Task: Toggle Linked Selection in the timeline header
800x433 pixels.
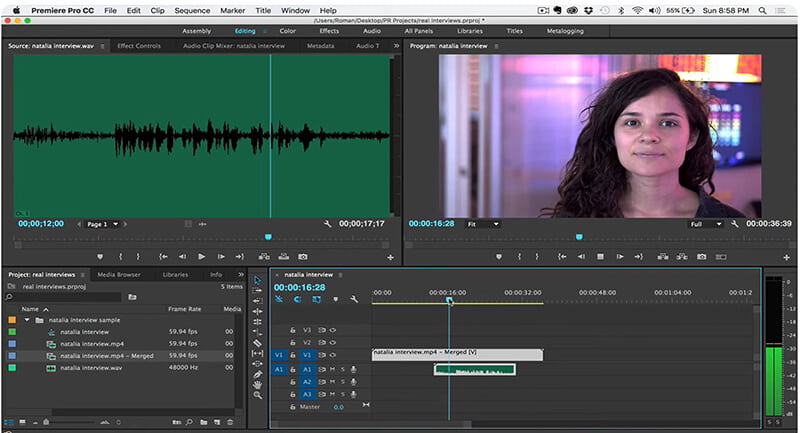Action: tap(316, 299)
